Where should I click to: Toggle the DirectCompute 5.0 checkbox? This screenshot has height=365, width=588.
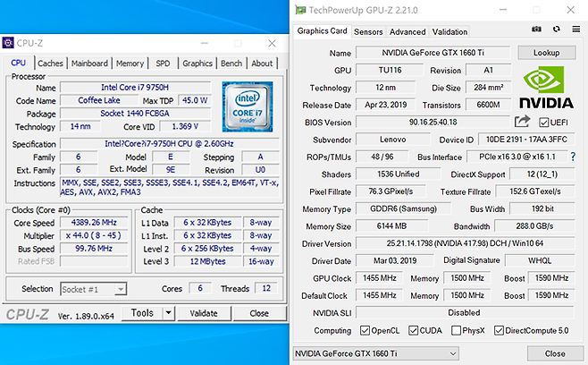[x=499, y=330]
